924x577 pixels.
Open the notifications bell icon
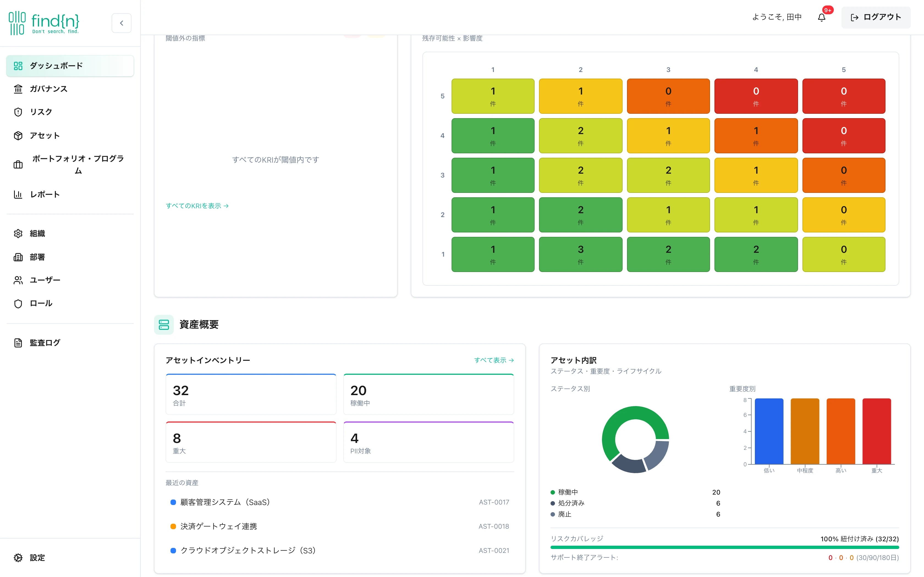pyautogui.click(x=822, y=17)
